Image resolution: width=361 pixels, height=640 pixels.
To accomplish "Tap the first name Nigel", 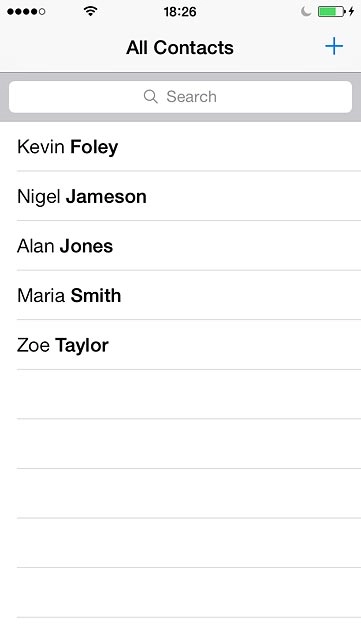I will [39, 197].
